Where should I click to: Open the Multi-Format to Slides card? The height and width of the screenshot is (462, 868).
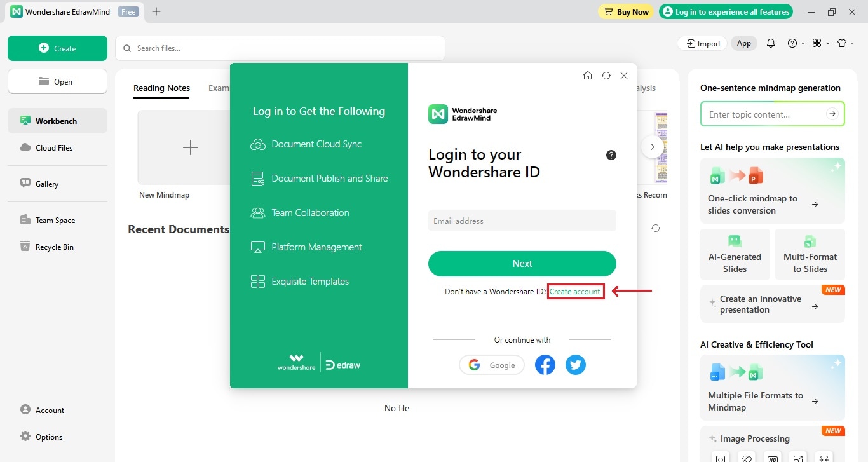click(810, 254)
